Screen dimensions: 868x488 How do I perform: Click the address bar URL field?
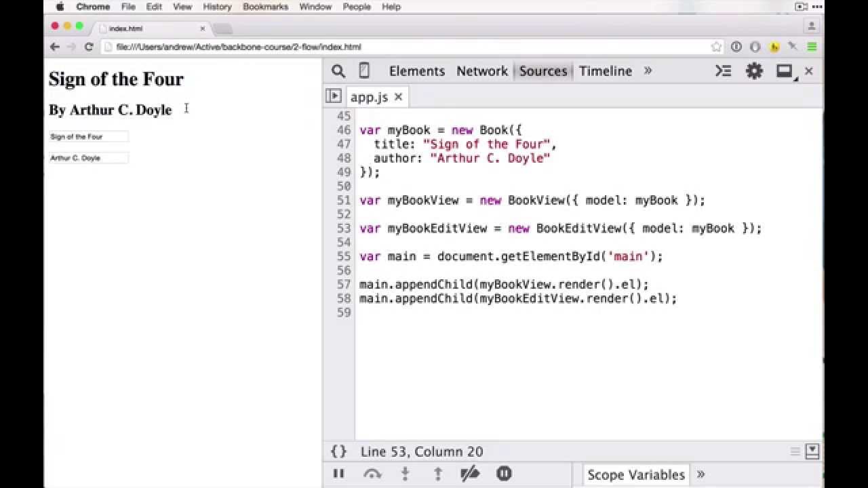(411, 47)
